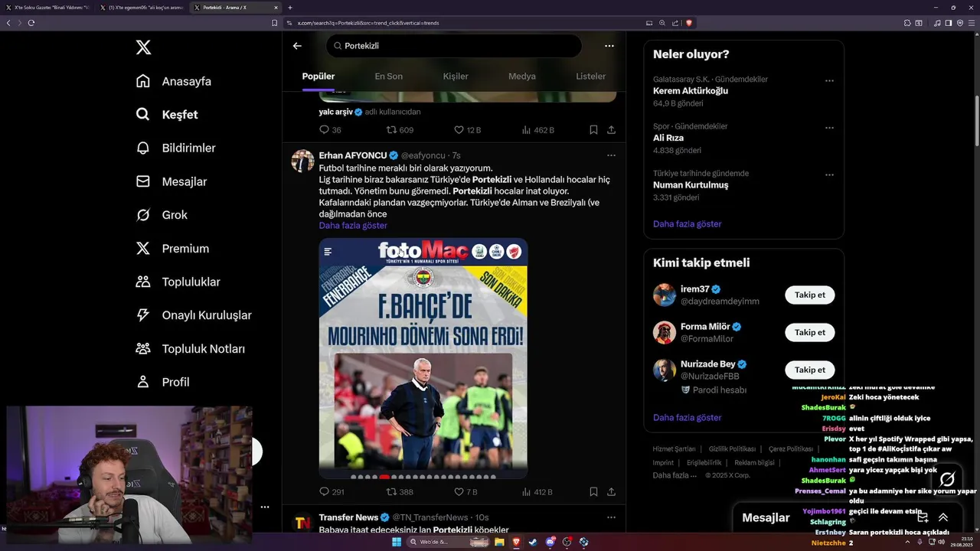Open the fotoMaç Mourinho image
This screenshot has width=980, height=551.
click(423, 358)
